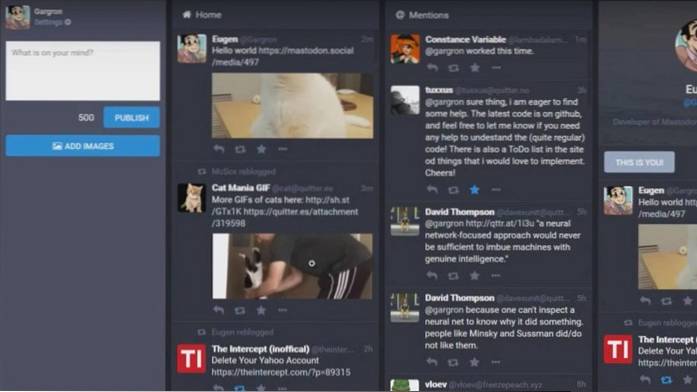697x392 pixels.
Task: Reply to Constance Variable's mention
Action: pyautogui.click(x=432, y=68)
